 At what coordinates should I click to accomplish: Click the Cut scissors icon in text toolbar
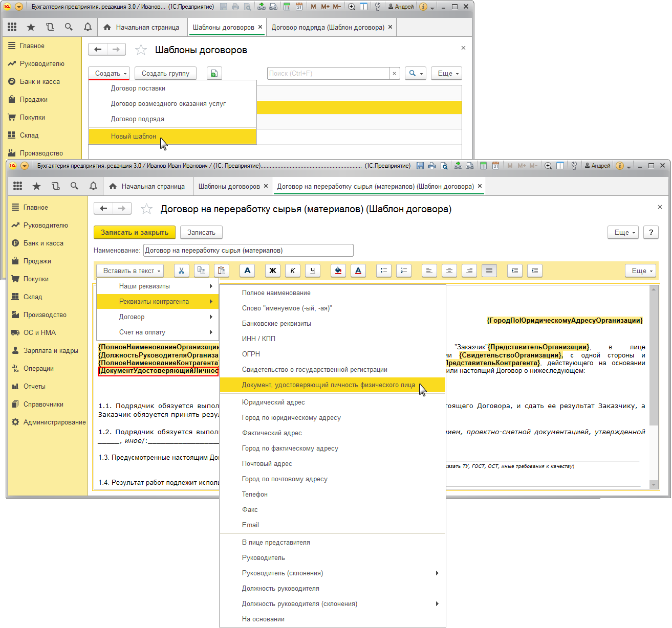pos(181,271)
